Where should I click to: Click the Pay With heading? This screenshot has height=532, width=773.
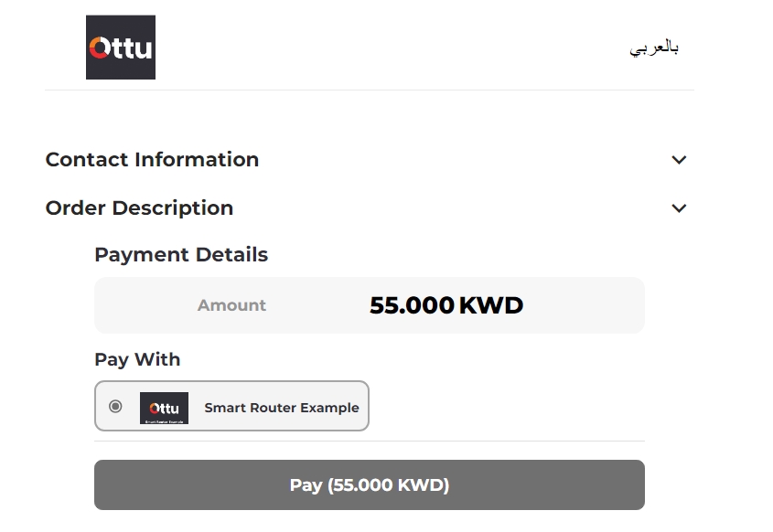137,359
